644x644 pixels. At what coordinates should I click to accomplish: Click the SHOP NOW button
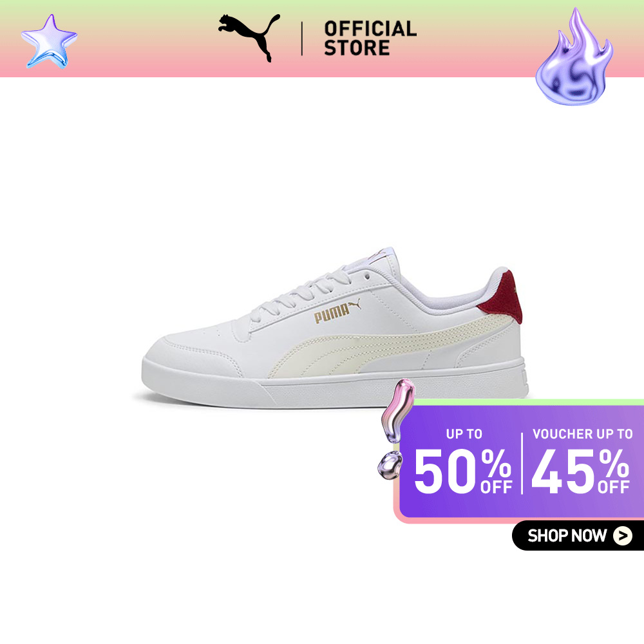pos(578,536)
